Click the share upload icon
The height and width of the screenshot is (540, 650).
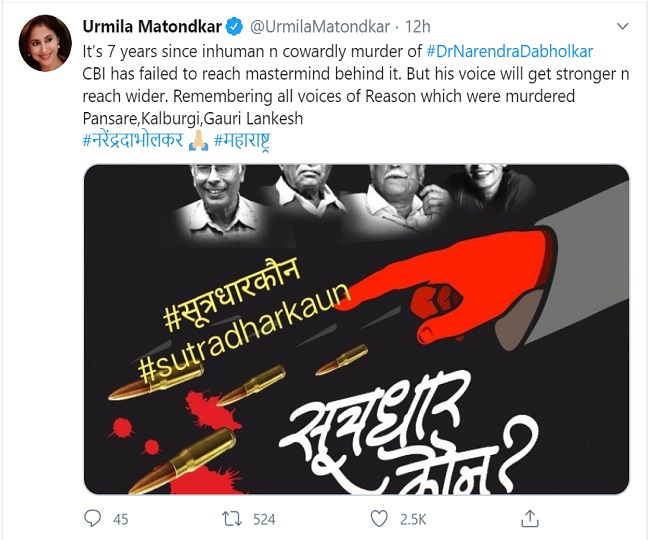529,518
